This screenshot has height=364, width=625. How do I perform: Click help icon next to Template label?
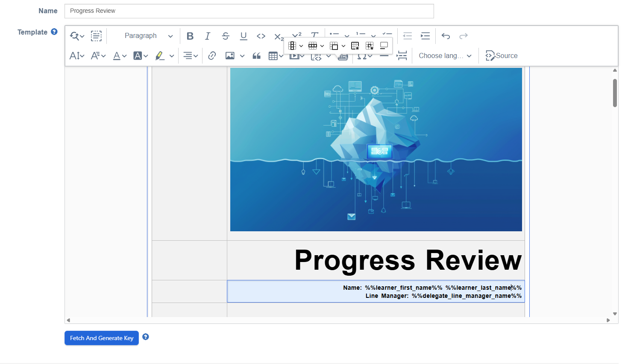[54, 32]
